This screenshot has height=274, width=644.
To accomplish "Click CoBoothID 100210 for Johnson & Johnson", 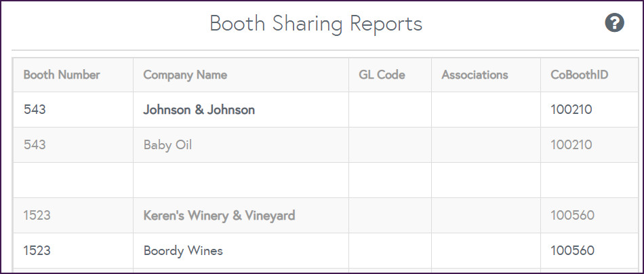I will coord(571,110).
